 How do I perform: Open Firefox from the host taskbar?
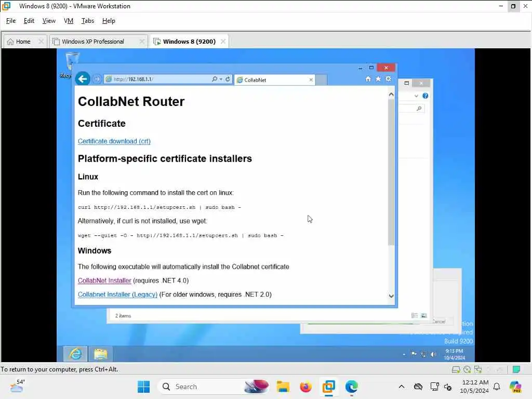click(x=305, y=387)
